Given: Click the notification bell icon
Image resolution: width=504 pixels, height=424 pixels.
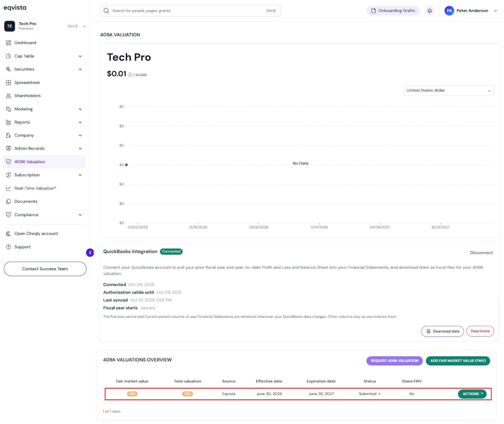Looking at the screenshot, I should pyautogui.click(x=429, y=10).
